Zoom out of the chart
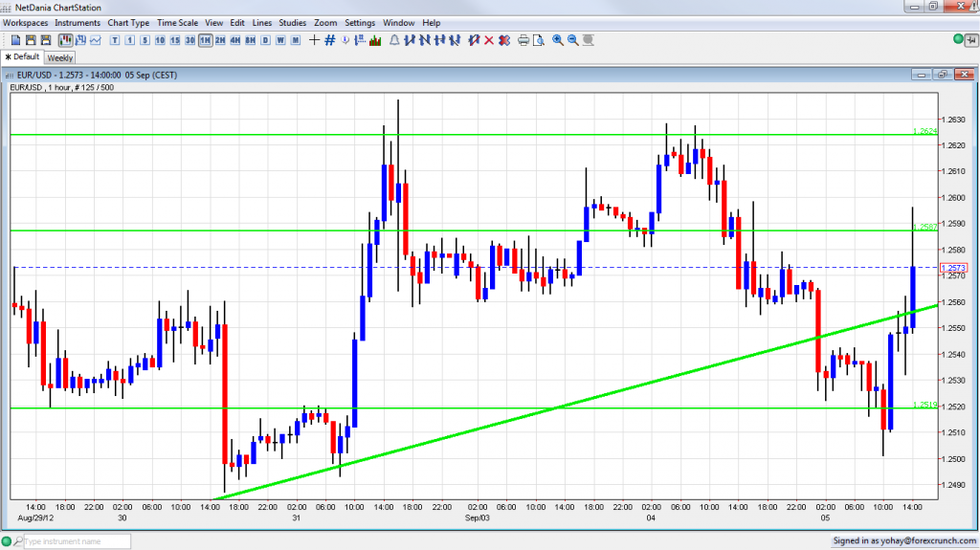 (572, 40)
